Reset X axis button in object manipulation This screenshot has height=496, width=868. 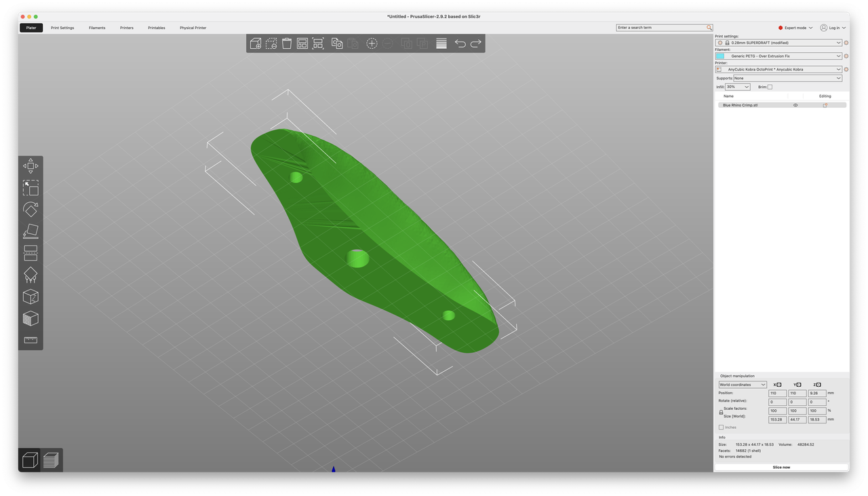click(778, 385)
